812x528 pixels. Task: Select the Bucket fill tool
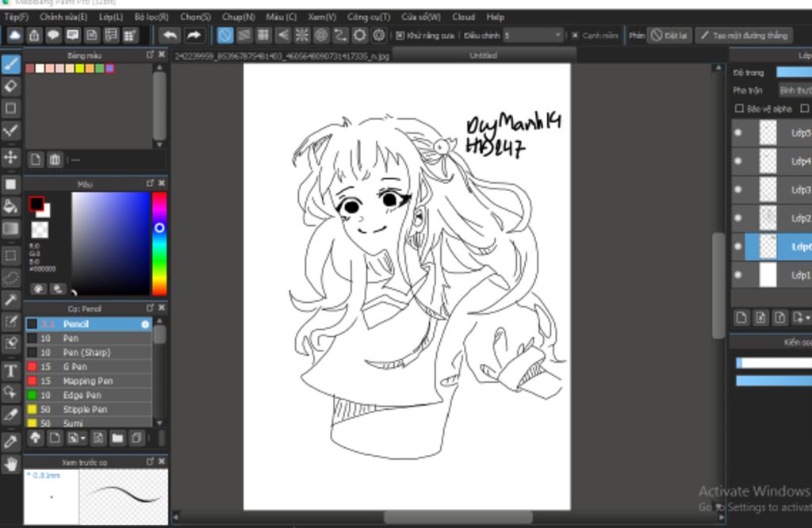click(11, 207)
